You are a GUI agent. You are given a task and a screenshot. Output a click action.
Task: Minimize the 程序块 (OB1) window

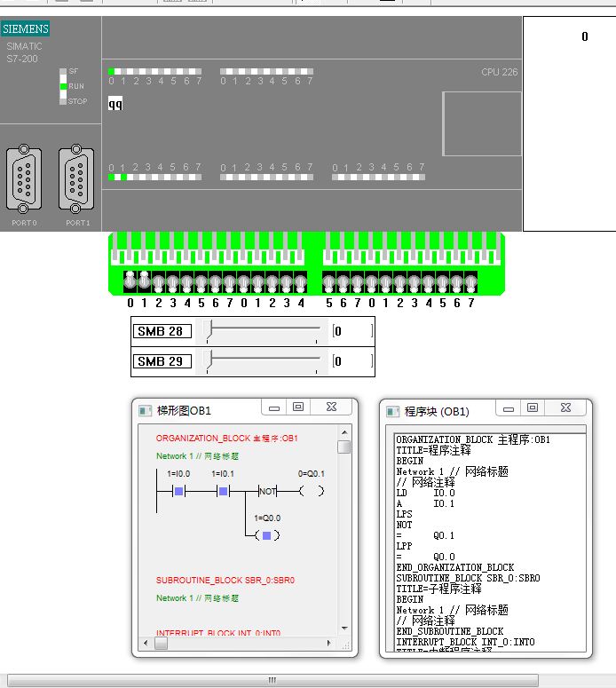(509, 407)
